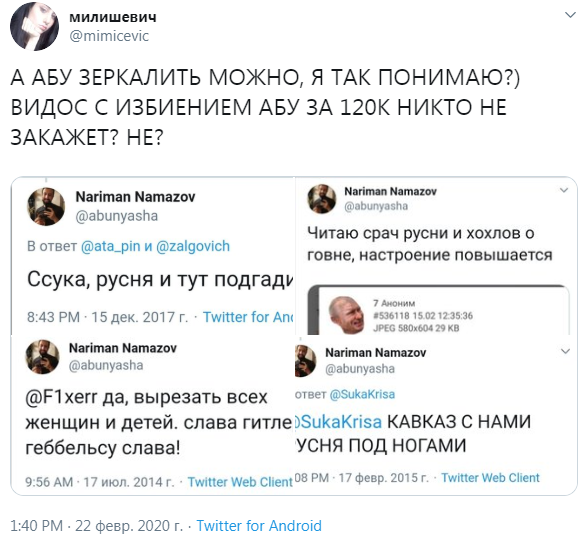Open the Twitter for Android source link at bottom
The width and height of the screenshot is (587, 534).
tap(259, 525)
